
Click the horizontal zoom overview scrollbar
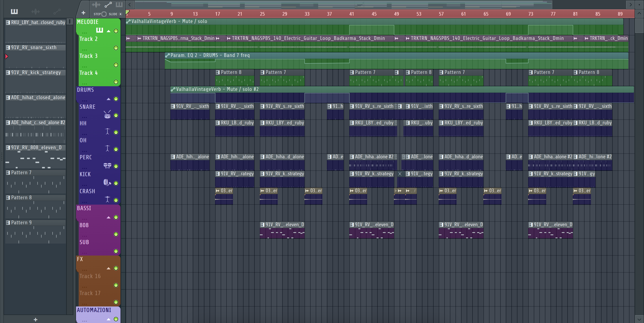tap(343, 4)
